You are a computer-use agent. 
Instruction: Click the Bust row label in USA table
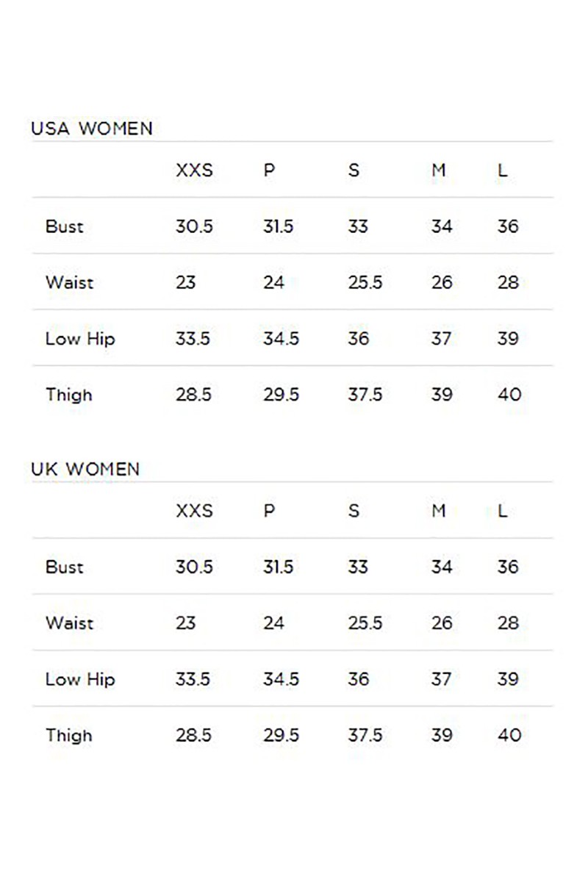click(x=64, y=226)
